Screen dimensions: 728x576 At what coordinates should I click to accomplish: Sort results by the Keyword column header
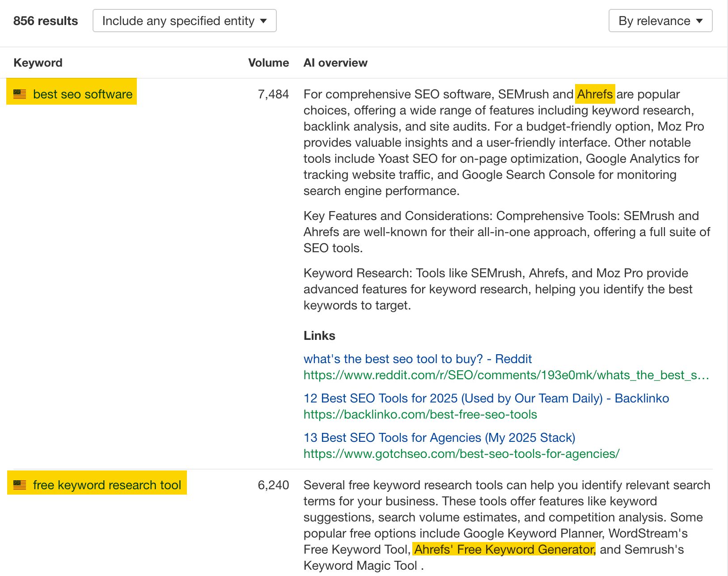click(x=38, y=63)
